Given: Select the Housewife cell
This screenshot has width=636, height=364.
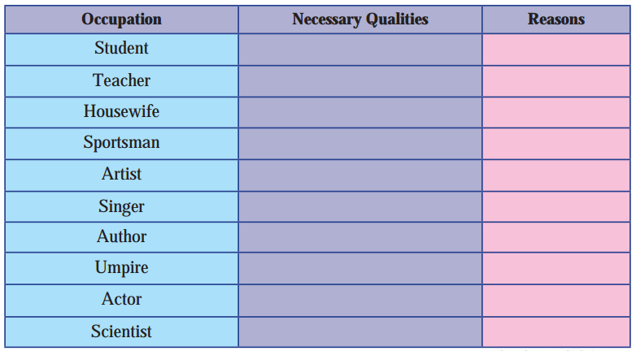Looking at the screenshot, I should 121,112.
